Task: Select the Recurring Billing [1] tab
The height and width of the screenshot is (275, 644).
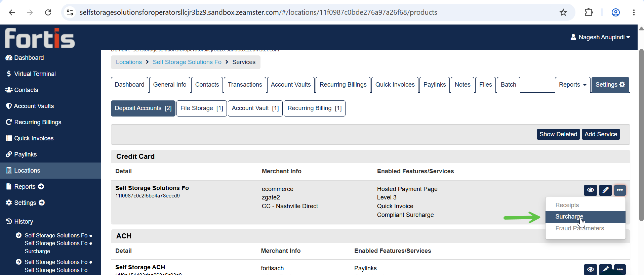Action: pyautogui.click(x=315, y=108)
